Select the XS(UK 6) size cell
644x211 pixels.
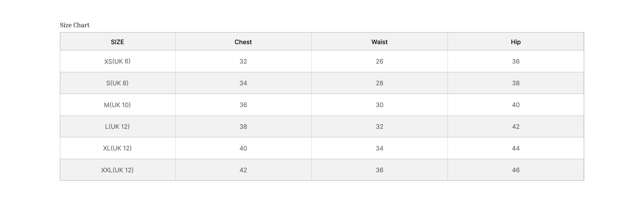click(x=117, y=61)
